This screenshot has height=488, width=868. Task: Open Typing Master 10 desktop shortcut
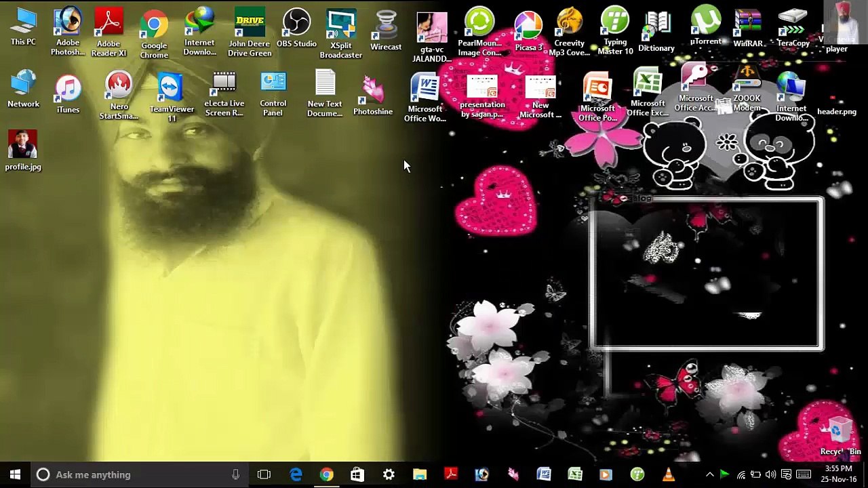pyautogui.click(x=615, y=31)
